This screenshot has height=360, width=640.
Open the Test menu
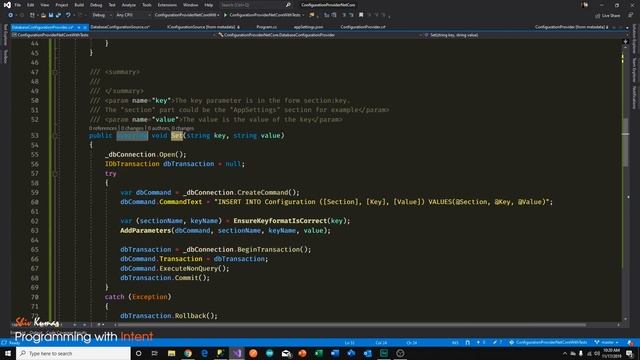pyautogui.click(x=112, y=5)
